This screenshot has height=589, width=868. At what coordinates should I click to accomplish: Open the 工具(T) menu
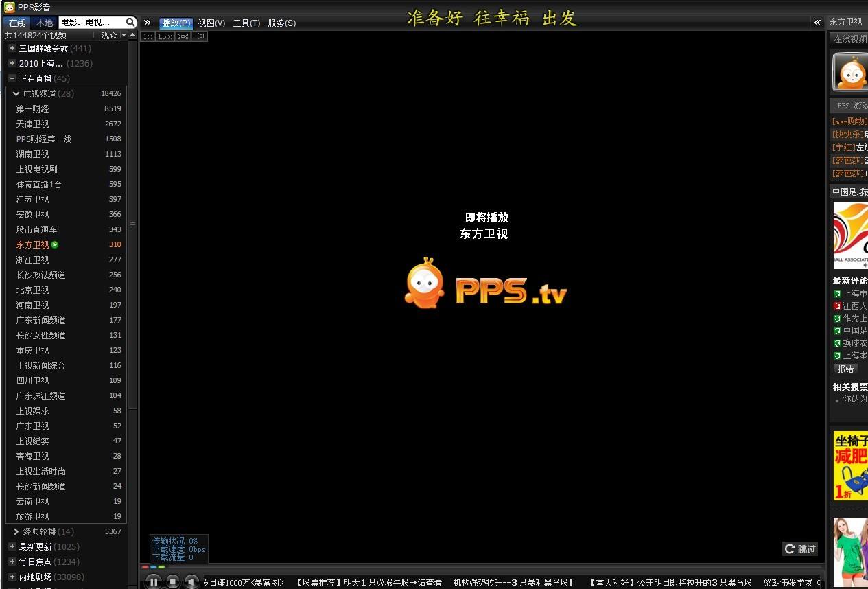[x=246, y=23]
